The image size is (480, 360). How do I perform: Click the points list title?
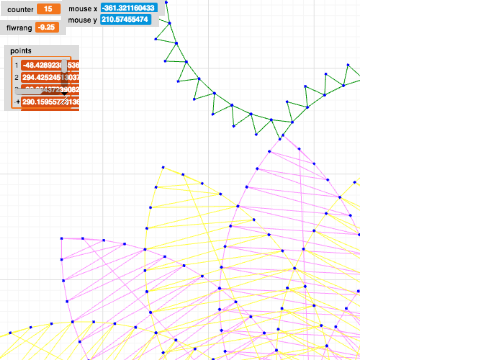[21, 51]
